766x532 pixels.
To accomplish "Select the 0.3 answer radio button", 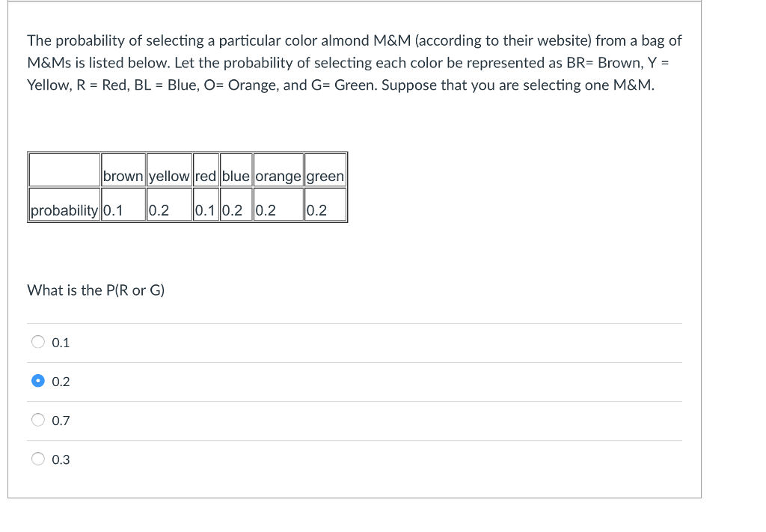I will pyautogui.click(x=38, y=459).
